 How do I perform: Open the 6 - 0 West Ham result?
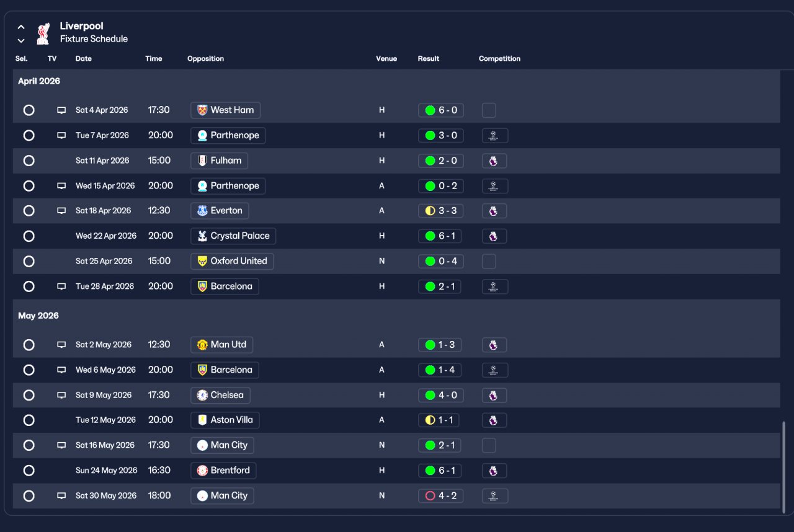(441, 110)
